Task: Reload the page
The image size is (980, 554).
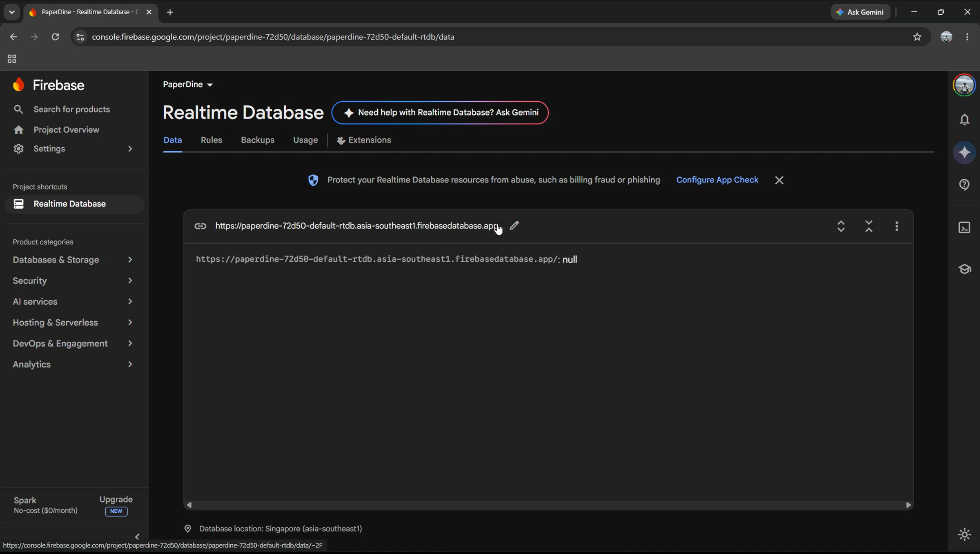Action: [55, 37]
